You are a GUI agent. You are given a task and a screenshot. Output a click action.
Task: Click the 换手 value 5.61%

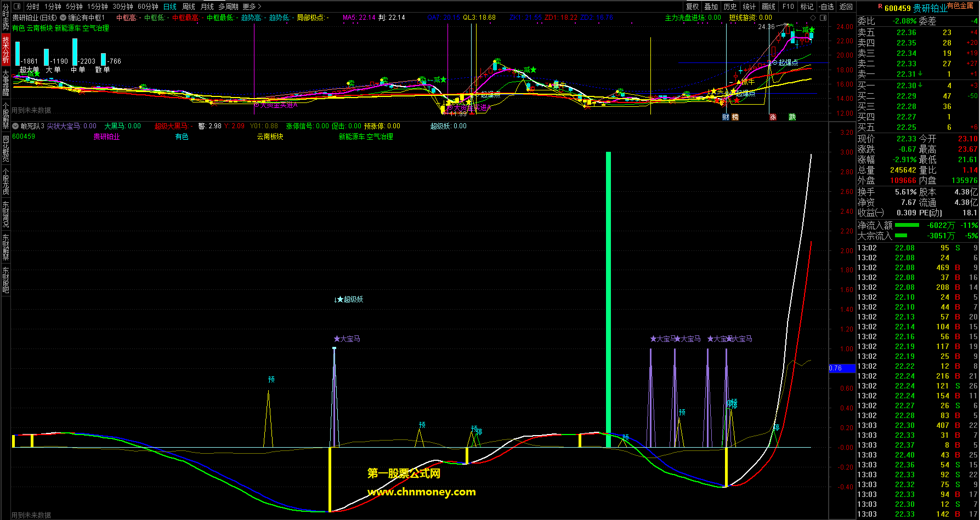[x=906, y=192]
